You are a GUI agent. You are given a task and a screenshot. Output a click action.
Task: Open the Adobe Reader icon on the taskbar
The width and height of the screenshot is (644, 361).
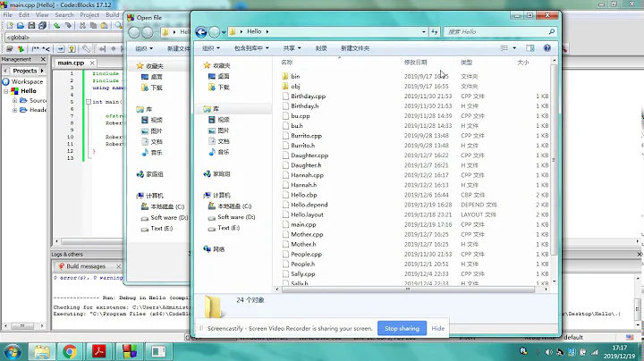(x=99, y=351)
